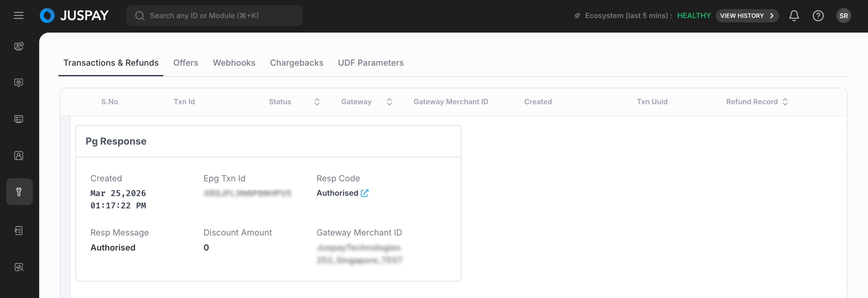Click the Juspay logo
The height and width of the screenshot is (298, 868).
click(x=74, y=16)
